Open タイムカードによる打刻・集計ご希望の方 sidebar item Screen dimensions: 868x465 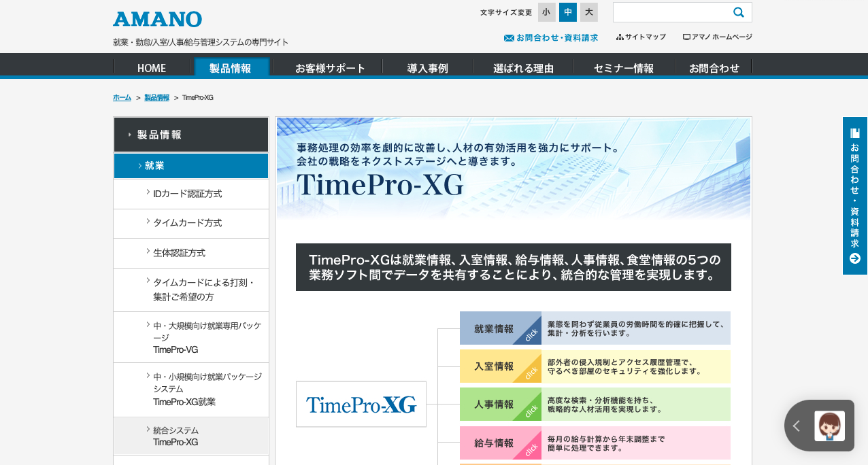[x=191, y=290]
